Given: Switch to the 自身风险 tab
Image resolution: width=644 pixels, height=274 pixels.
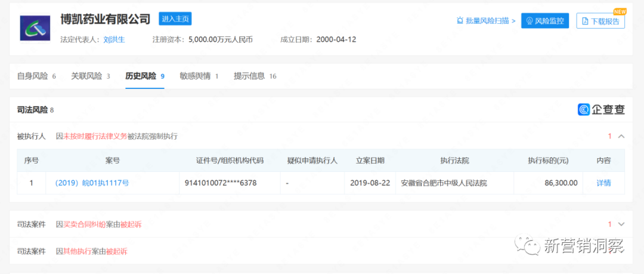Looking at the screenshot, I should (x=36, y=76).
